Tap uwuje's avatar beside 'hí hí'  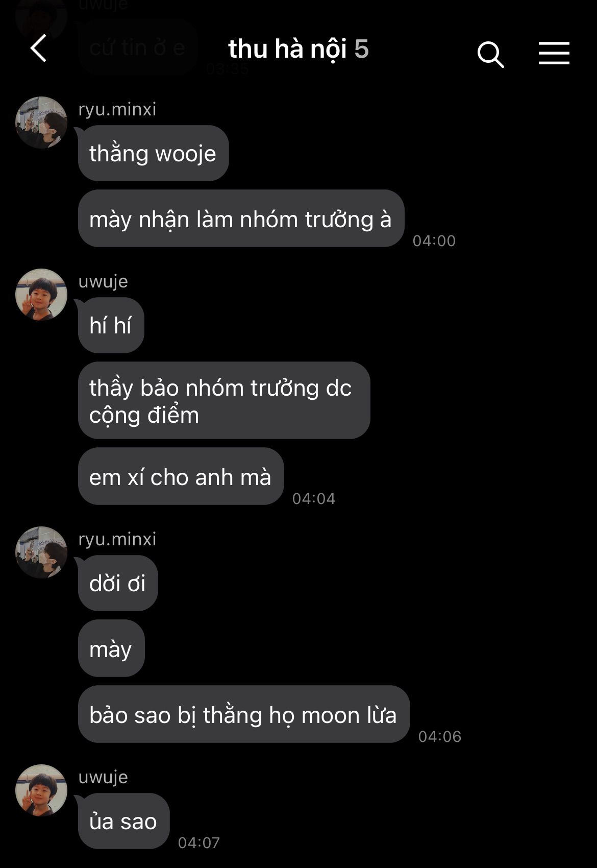(41, 295)
